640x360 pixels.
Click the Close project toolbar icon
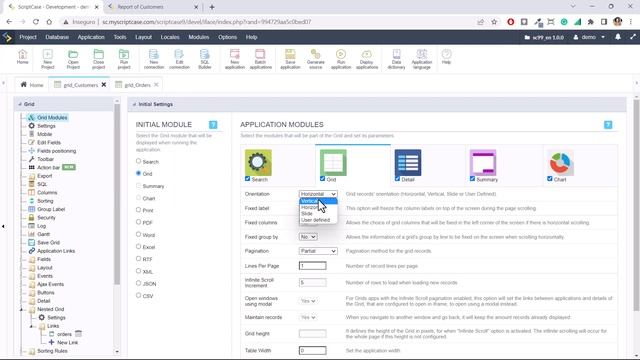click(x=98, y=59)
